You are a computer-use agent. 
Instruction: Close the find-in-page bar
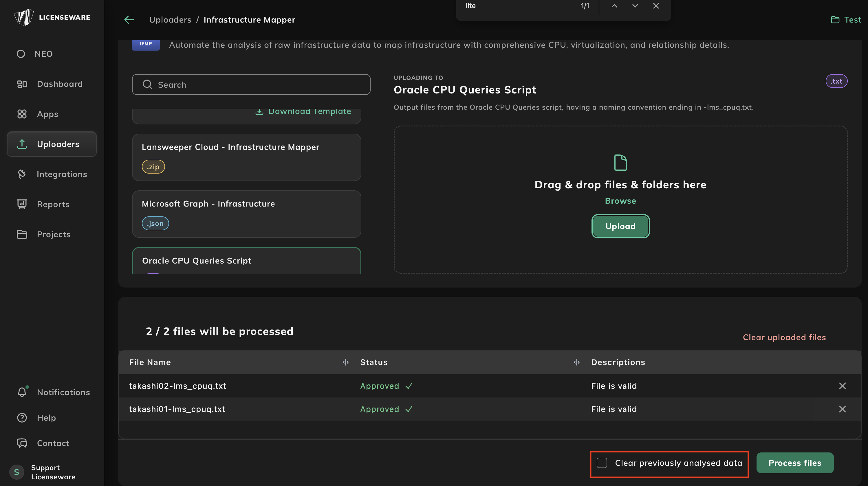[656, 6]
